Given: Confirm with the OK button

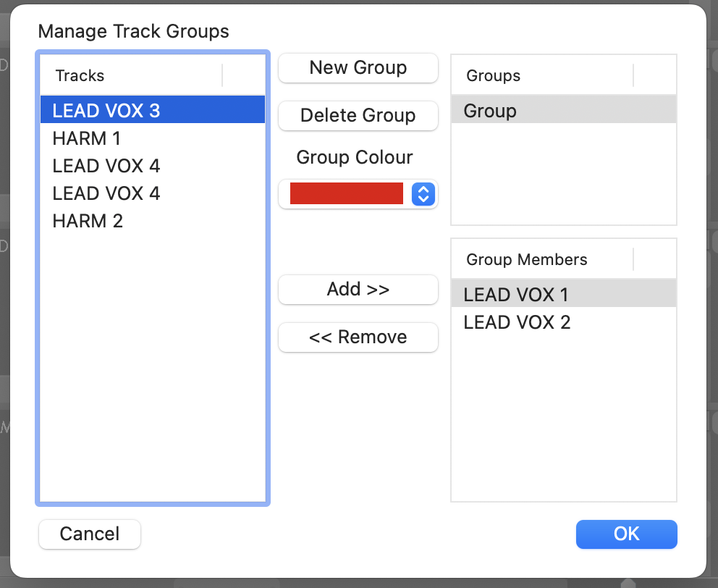Looking at the screenshot, I should [x=626, y=534].
